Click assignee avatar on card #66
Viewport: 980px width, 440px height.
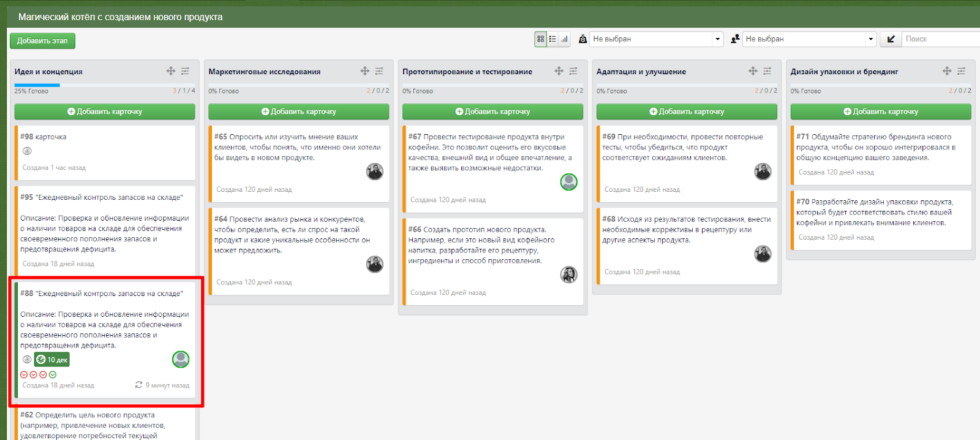click(569, 275)
